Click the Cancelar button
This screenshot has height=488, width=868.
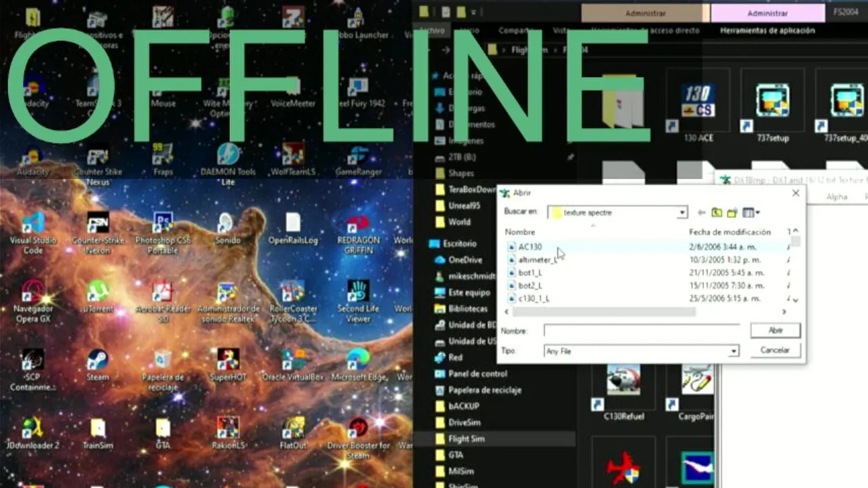(775, 350)
